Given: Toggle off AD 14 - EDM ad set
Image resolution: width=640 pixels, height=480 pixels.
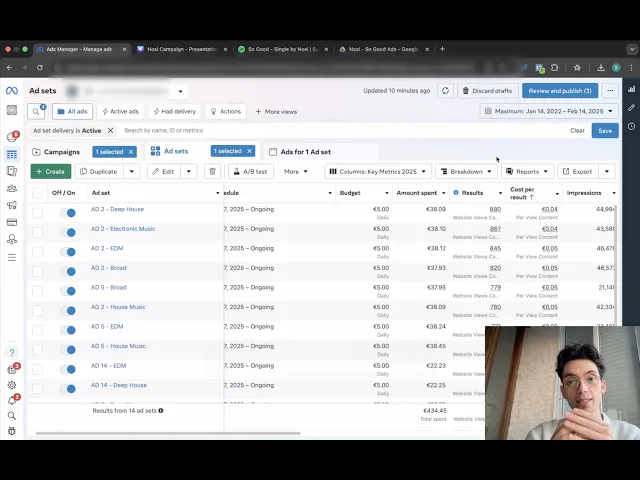Looking at the screenshot, I should click(x=68, y=369).
